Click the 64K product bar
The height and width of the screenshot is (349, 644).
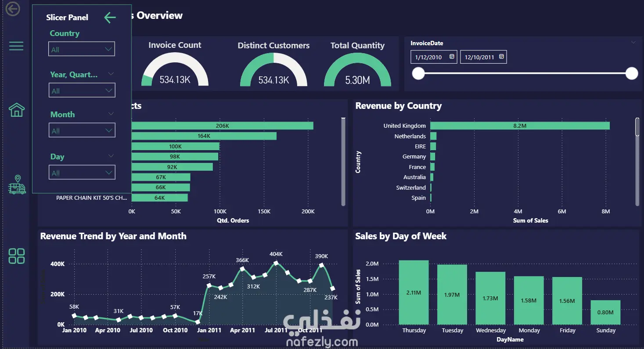(x=159, y=198)
